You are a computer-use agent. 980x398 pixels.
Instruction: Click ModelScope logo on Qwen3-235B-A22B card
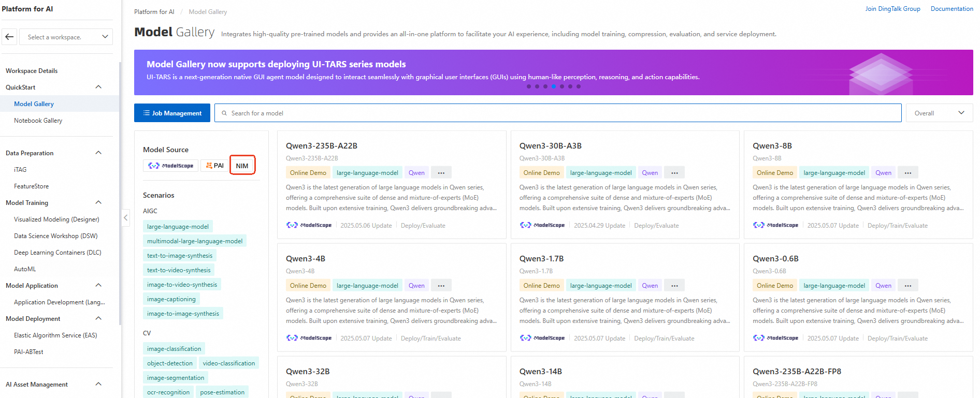point(309,225)
